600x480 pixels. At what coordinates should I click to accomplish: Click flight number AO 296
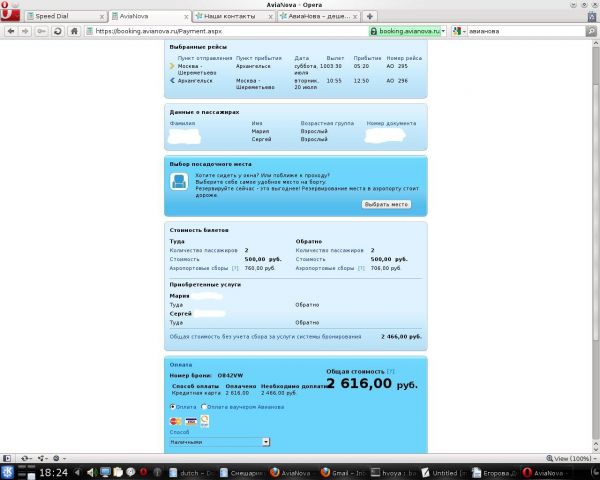tap(397, 81)
